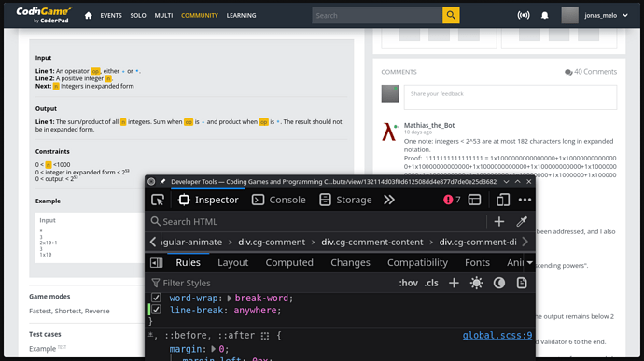This screenshot has height=361, width=644.
Task: Show more DevTools tools chevron
Action: coord(389,200)
